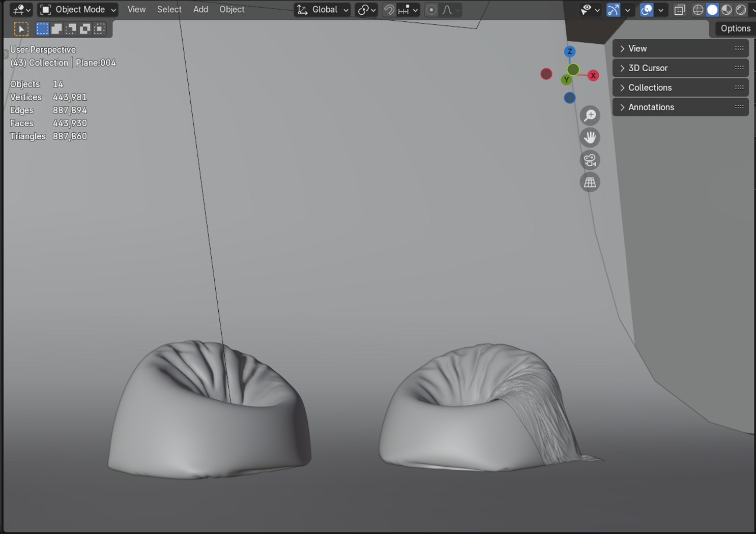The image size is (756, 534).
Task: Toggle show gizmos button
Action: pos(613,10)
